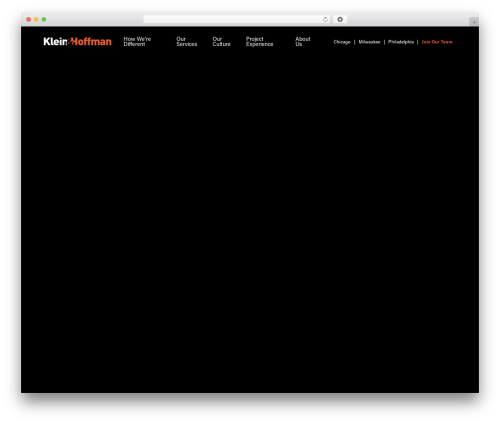Visit the Philadelphia office link

(401, 42)
